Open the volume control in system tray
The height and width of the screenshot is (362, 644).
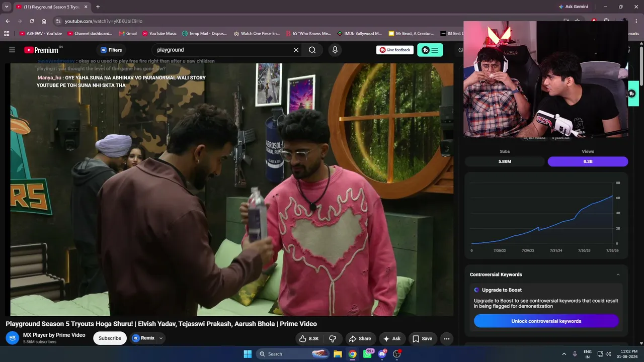coord(608,354)
